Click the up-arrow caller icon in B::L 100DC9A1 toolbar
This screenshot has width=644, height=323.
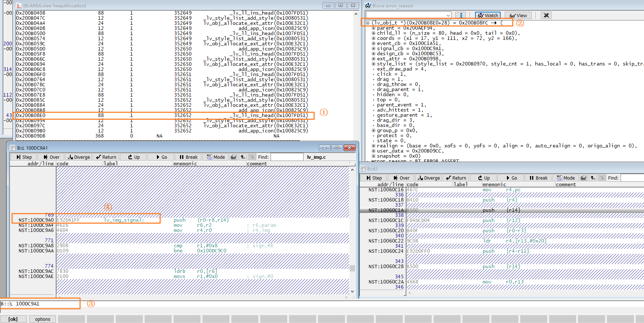click(x=243, y=157)
